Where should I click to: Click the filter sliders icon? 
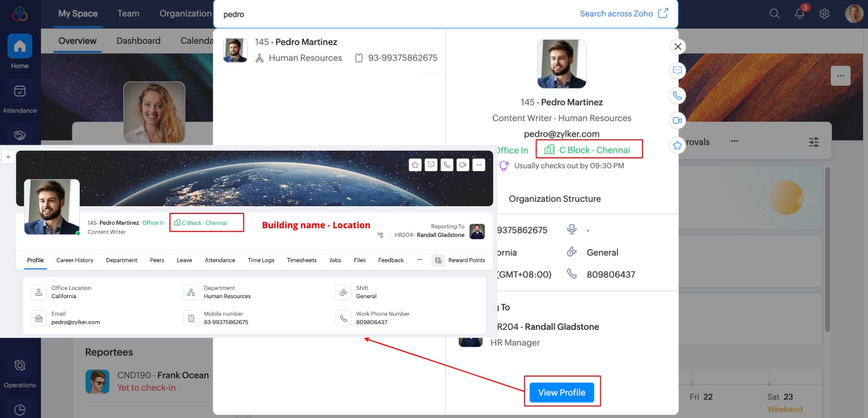point(814,142)
